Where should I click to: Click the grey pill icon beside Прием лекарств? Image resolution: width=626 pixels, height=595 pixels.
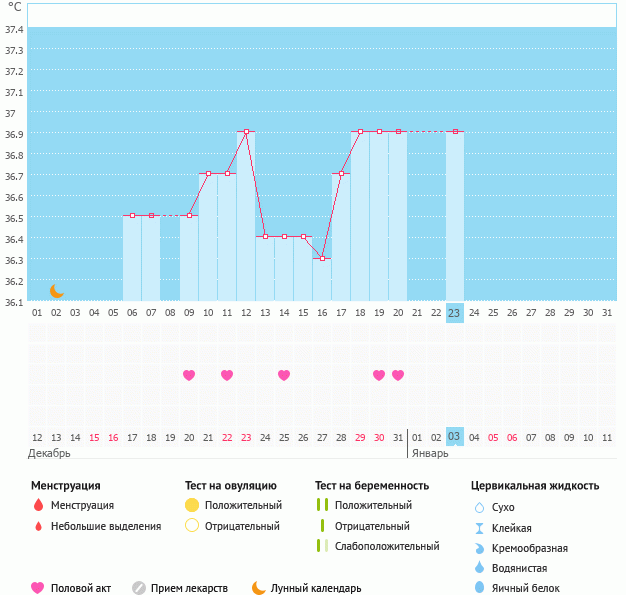[x=139, y=588]
